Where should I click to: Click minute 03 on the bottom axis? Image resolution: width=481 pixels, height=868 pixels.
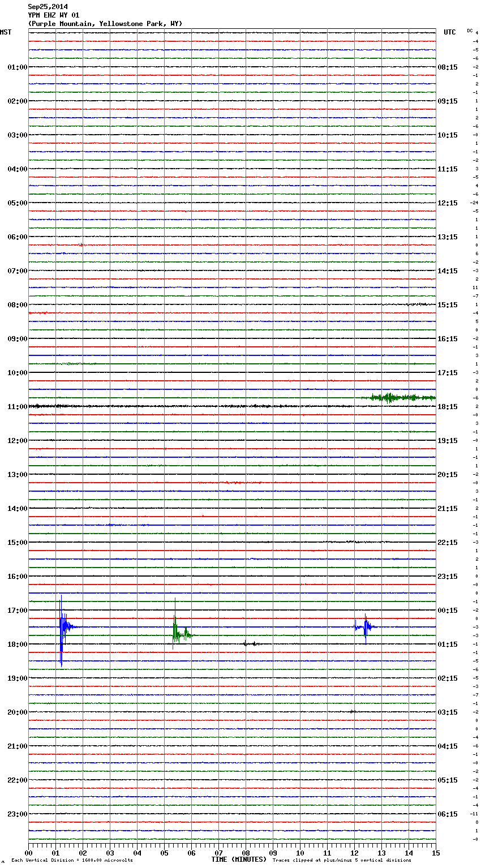pyautogui.click(x=110, y=853)
